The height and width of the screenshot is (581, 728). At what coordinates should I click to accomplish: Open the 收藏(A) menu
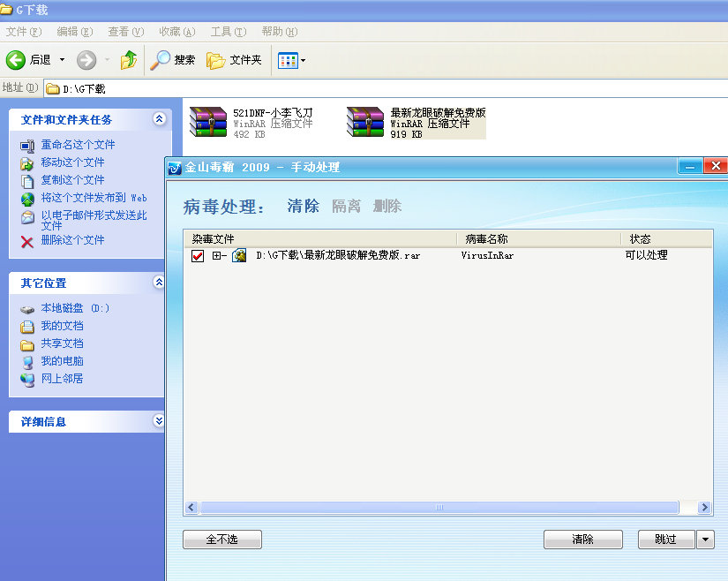pyautogui.click(x=176, y=32)
